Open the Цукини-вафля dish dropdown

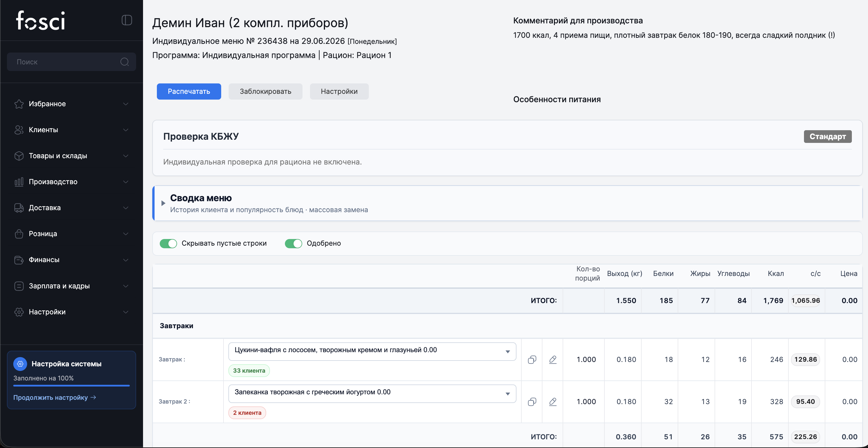(x=372, y=352)
